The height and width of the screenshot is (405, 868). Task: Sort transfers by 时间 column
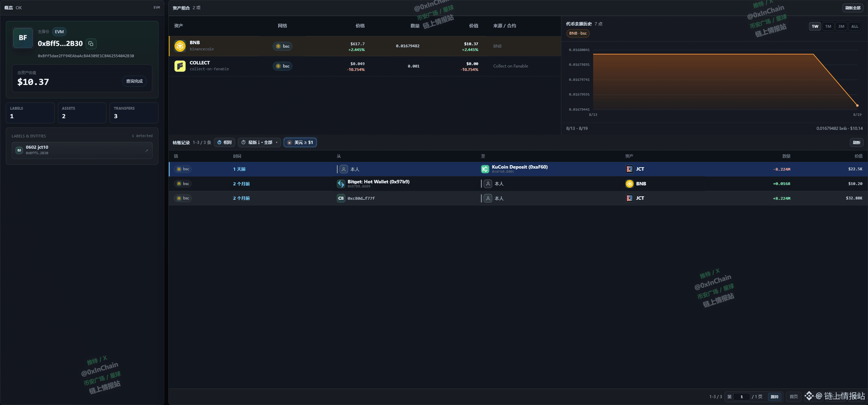tap(237, 156)
